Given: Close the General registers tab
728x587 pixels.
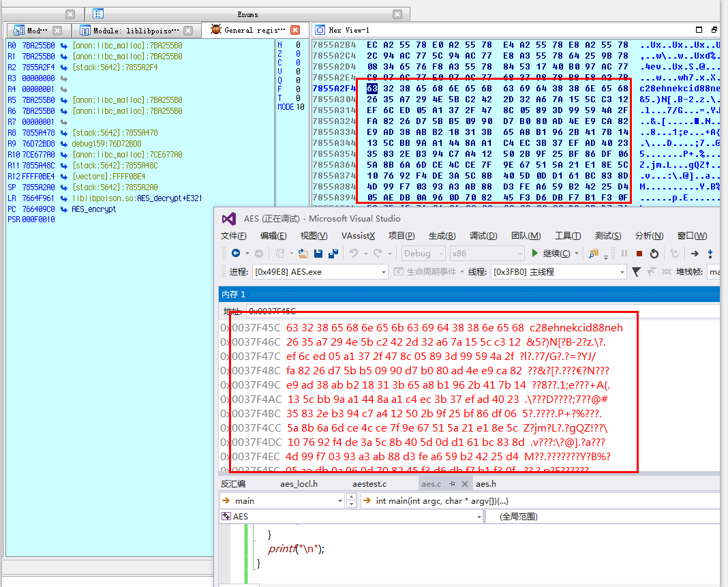Looking at the screenshot, I should [x=294, y=30].
